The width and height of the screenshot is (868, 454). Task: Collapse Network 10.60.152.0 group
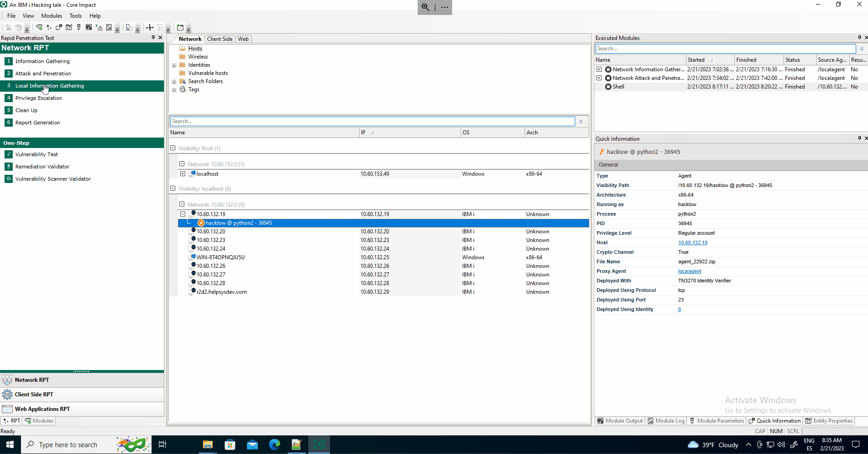click(182, 164)
